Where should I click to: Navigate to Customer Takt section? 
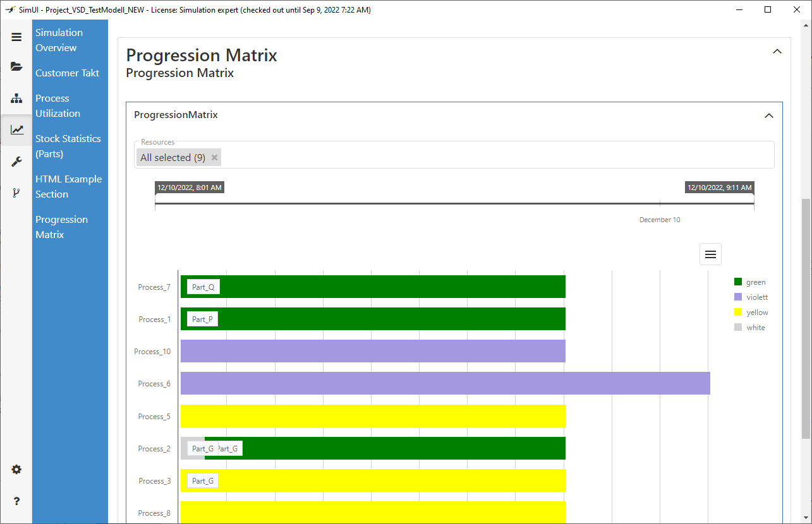click(x=67, y=73)
